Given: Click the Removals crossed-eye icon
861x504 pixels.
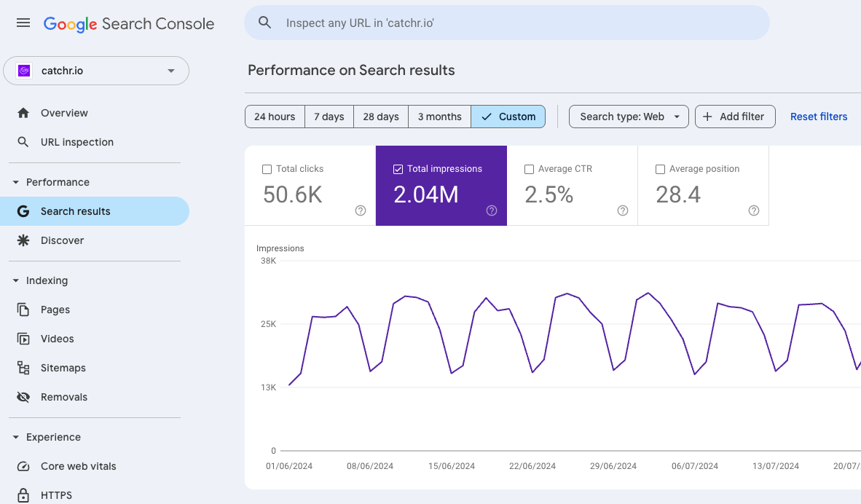Looking at the screenshot, I should click(x=23, y=397).
